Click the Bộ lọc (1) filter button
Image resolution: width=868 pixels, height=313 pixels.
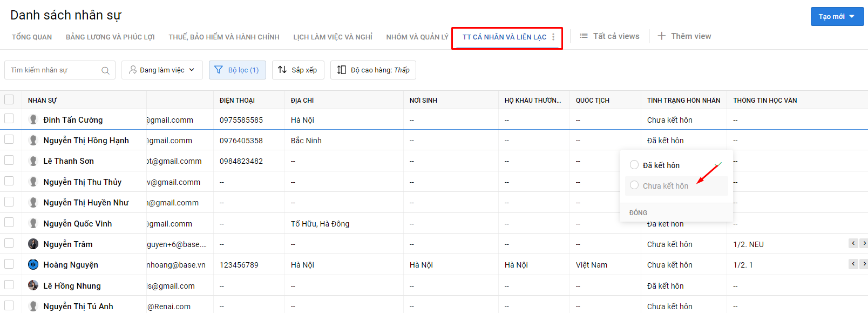pos(238,70)
